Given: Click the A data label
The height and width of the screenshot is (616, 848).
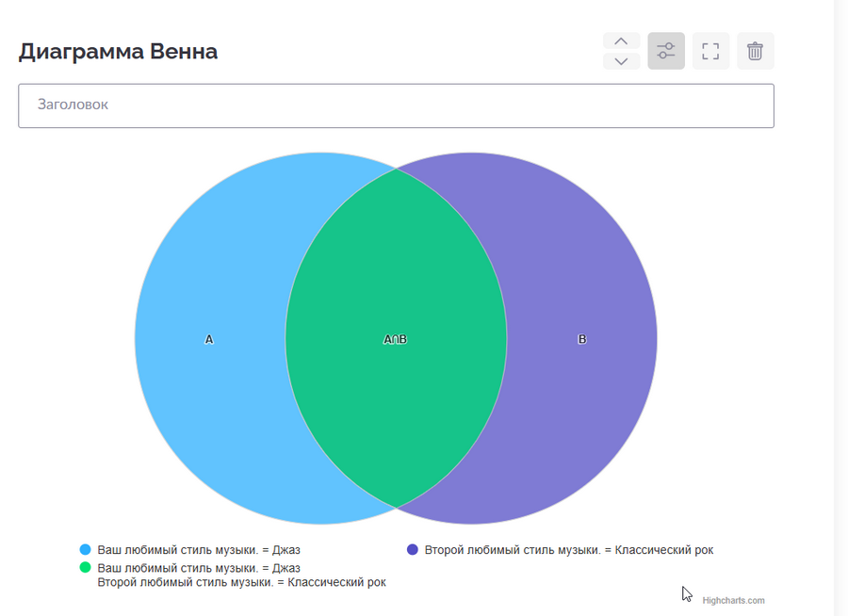Looking at the screenshot, I should tap(209, 339).
